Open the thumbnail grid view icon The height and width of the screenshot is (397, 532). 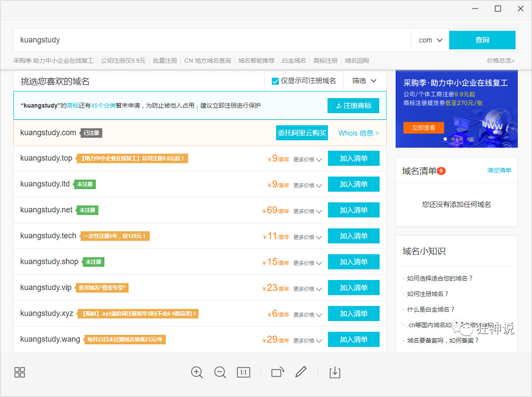20,372
